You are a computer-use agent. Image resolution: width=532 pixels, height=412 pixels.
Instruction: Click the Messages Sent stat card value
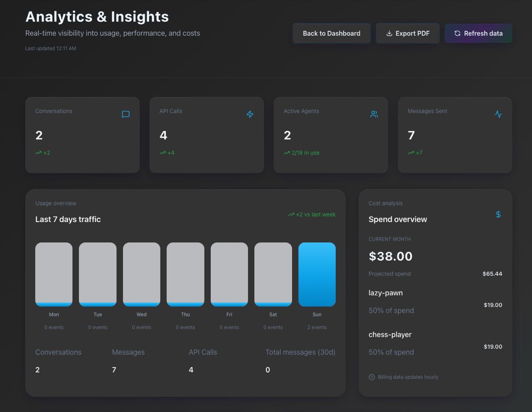(x=411, y=136)
